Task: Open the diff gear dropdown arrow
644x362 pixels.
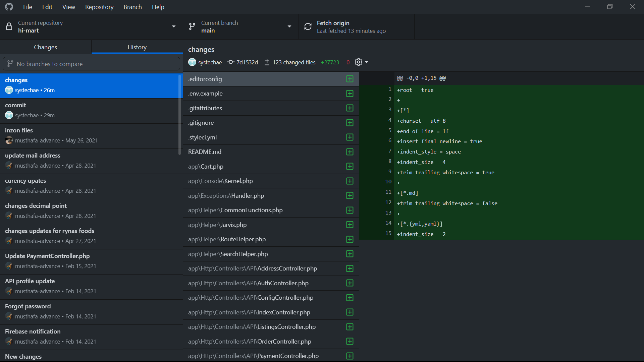Action: coord(366,62)
